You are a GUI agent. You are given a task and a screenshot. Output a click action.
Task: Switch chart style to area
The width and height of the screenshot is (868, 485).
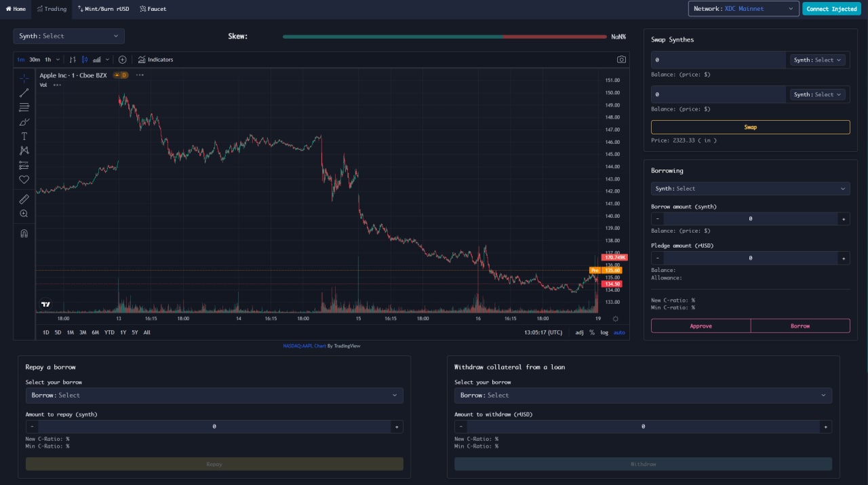pos(97,60)
